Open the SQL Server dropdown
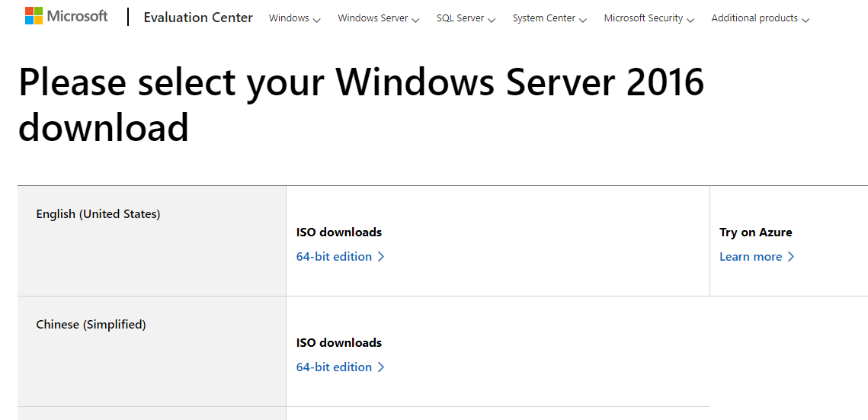 pyautogui.click(x=466, y=18)
